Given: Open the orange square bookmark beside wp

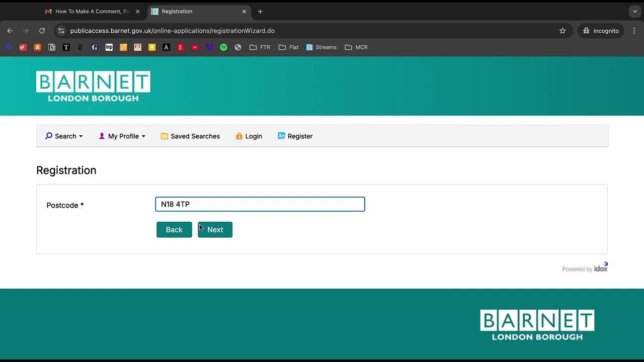Looking at the screenshot, I should [x=123, y=47].
